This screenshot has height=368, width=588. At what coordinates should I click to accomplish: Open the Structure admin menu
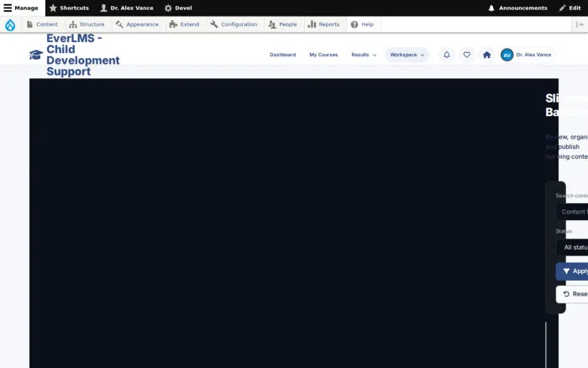(x=87, y=24)
